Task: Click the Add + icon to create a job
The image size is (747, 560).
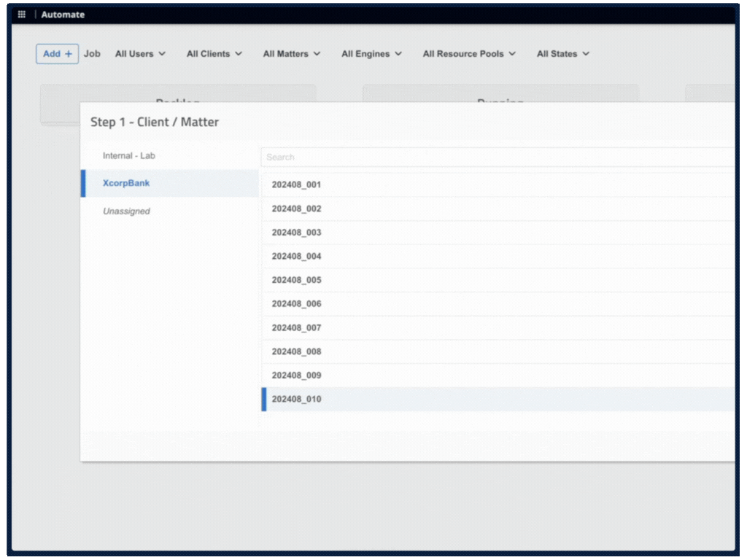Action: [x=57, y=53]
